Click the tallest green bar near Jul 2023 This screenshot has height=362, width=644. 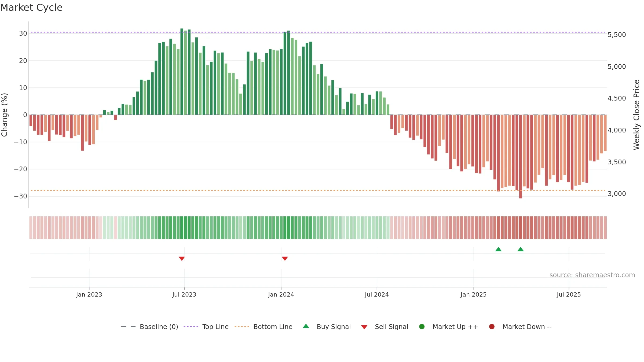pyautogui.click(x=182, y=72)
